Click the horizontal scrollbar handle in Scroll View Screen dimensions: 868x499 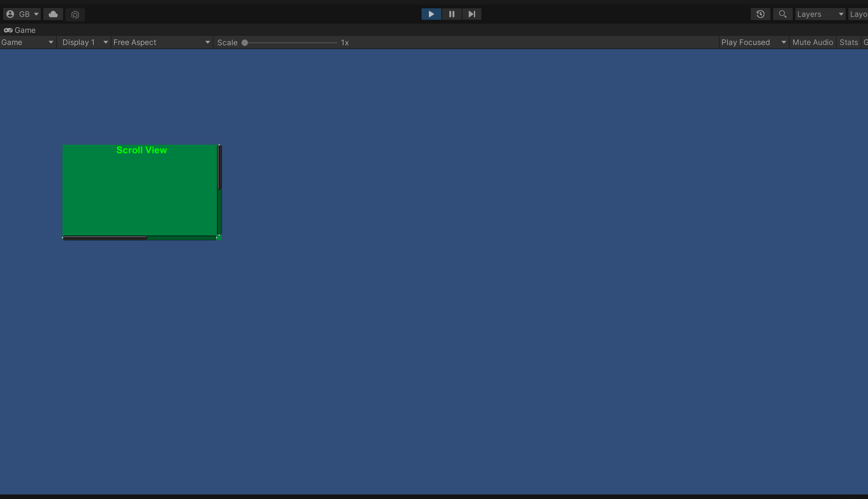(x=105, y=238)
